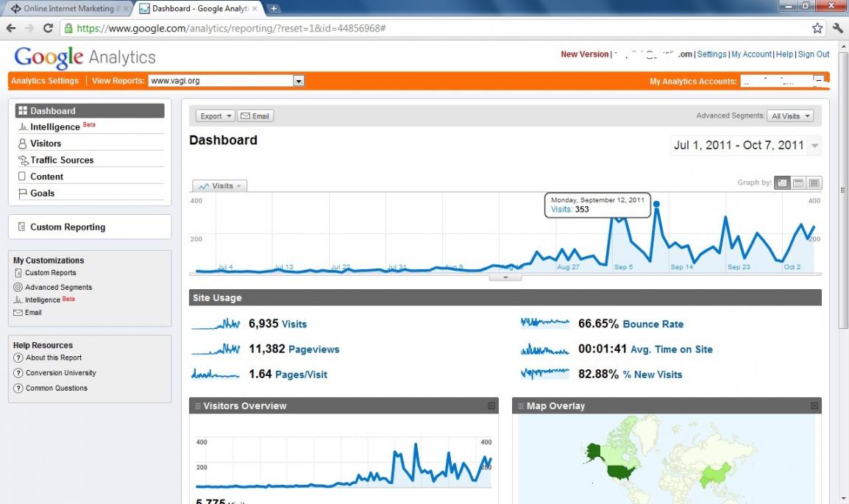Image resolution: width=849 pixels, height=504 pixels.
Task: Open Analytics Settings in orange bar
Action: tap(45, 81)
